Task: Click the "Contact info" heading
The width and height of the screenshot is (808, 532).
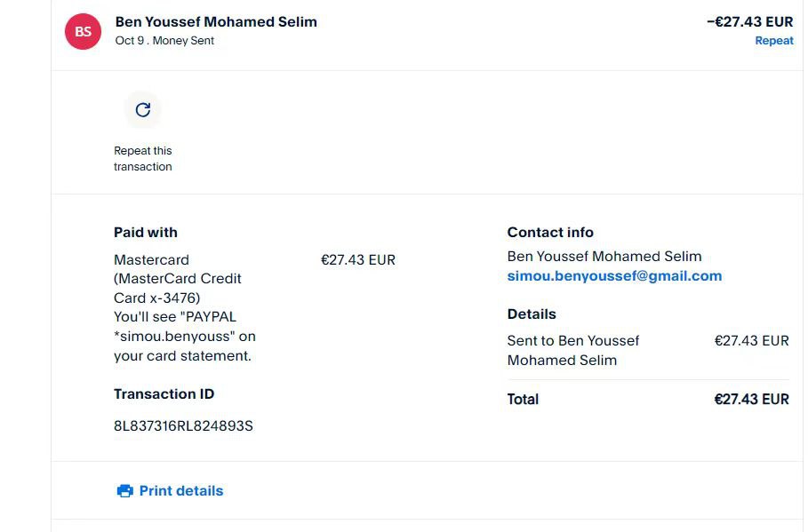Action: (550, 233)
